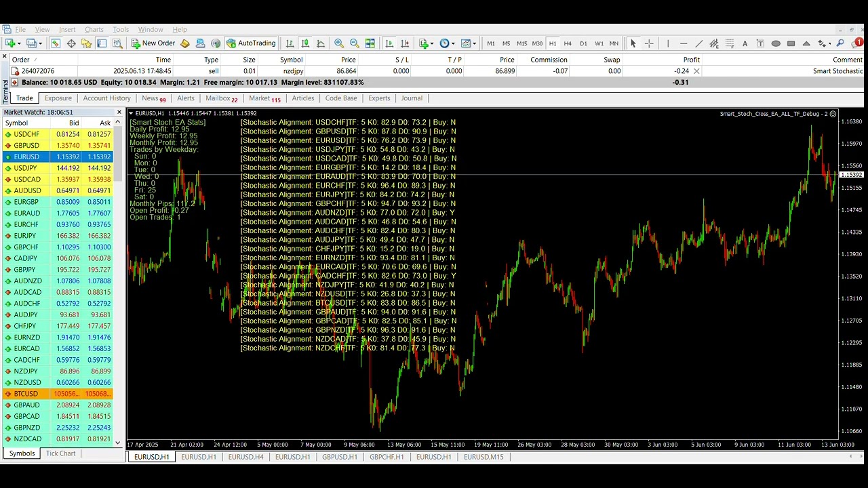Select the Fibonacci Retracement tool
The image size is (868, 488).
pyautogui.click(x=730, y=43)
